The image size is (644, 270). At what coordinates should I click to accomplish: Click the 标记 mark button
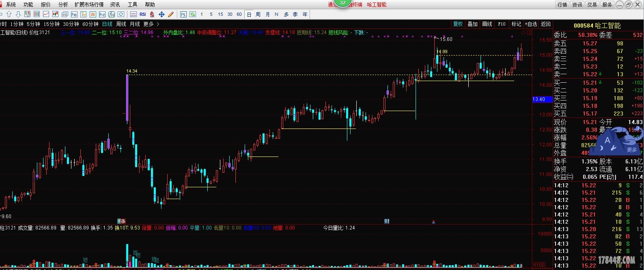coord(516,24)
